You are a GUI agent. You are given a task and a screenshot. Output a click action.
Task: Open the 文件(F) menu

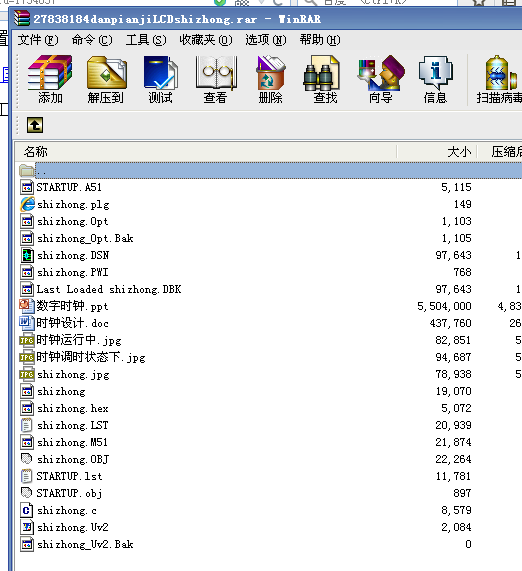tap(38, 39)
